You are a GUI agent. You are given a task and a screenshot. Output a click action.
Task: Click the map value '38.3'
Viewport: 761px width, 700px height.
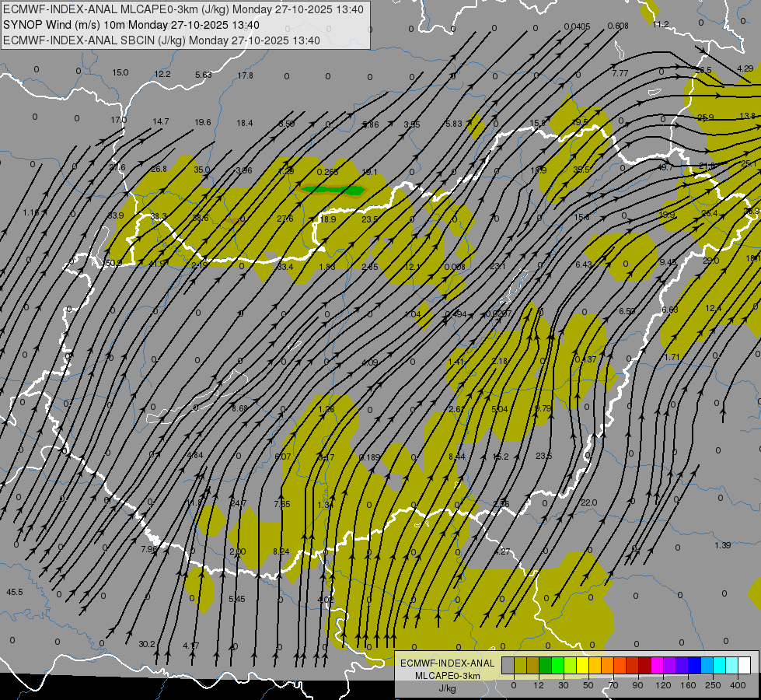click(x=159, y=216)
